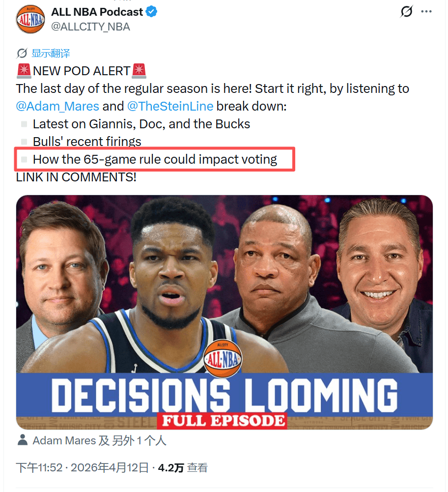Viewport: 448px width, 492px height.
Task: Click the 显示翻译 translation link
Action: (x=51, y=53)
